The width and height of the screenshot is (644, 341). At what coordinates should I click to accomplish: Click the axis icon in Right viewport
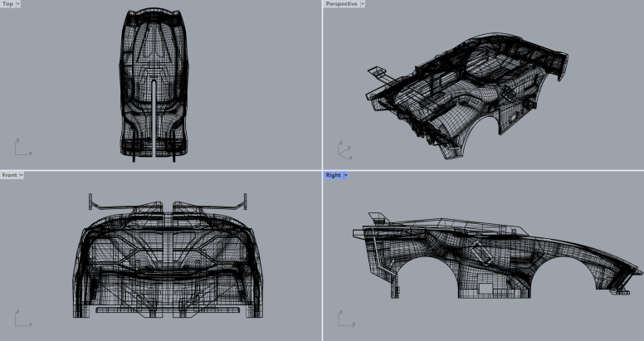[344, 318]
